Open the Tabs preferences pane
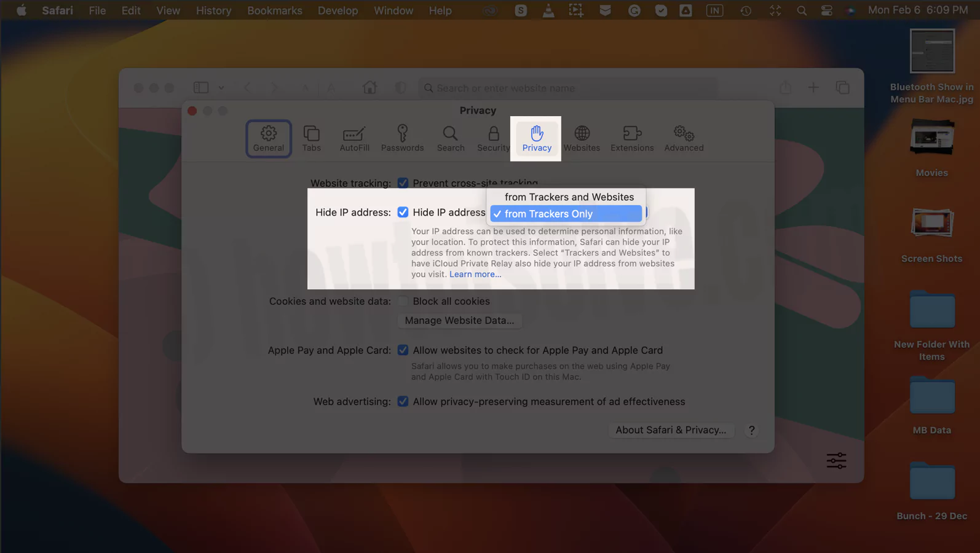This screenshot has width=980, height=553. point(312,138)
